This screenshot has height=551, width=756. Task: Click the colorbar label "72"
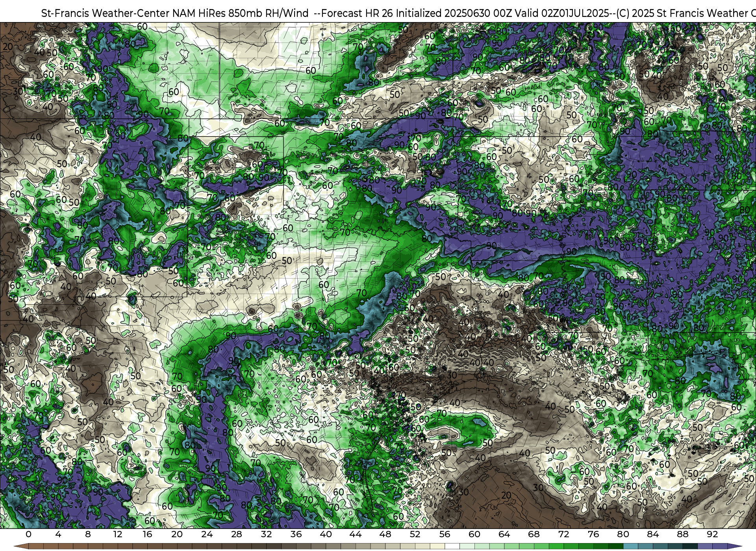[x=563, y=534]
